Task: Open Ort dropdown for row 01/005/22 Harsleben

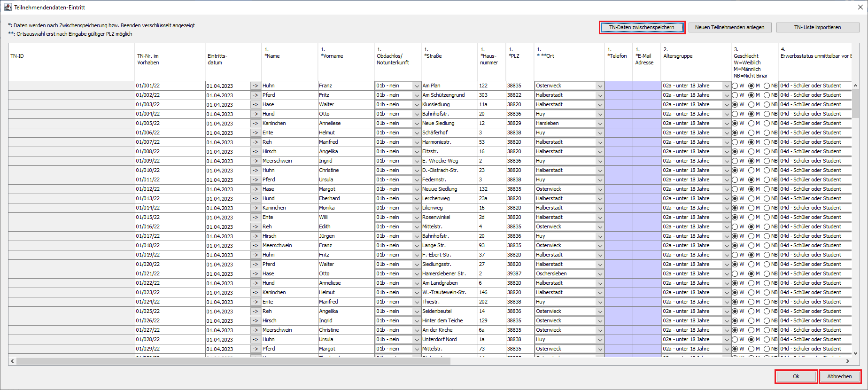Action: click(x=600, y=124)
